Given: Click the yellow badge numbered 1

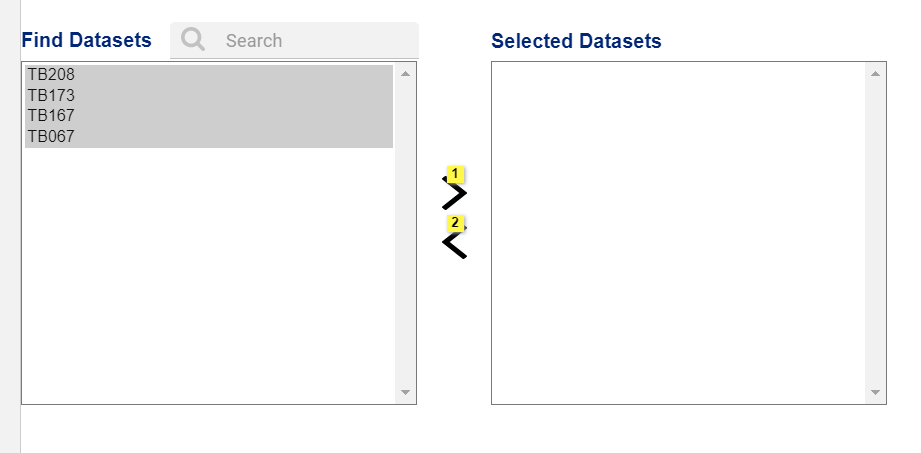Looking at the screenshot, I should 455,174.
